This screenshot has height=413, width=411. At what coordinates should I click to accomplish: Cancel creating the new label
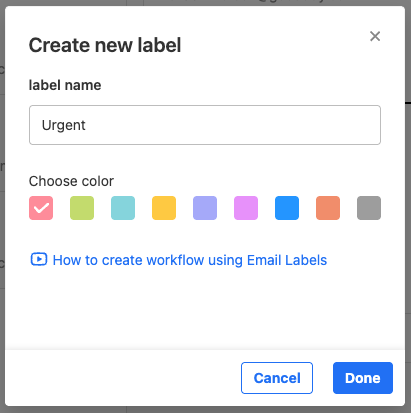tap(277, 378)
